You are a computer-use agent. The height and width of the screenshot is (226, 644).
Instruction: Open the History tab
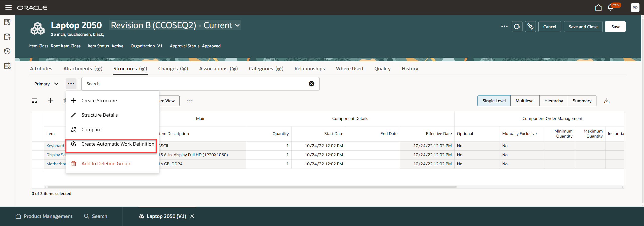point(410,69)
